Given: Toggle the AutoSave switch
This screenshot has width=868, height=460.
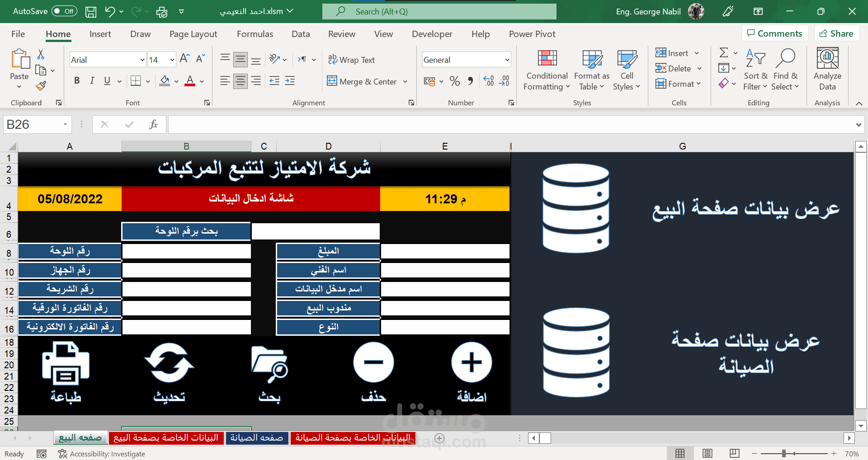Looking at the screenshot, I should [64, 11].
